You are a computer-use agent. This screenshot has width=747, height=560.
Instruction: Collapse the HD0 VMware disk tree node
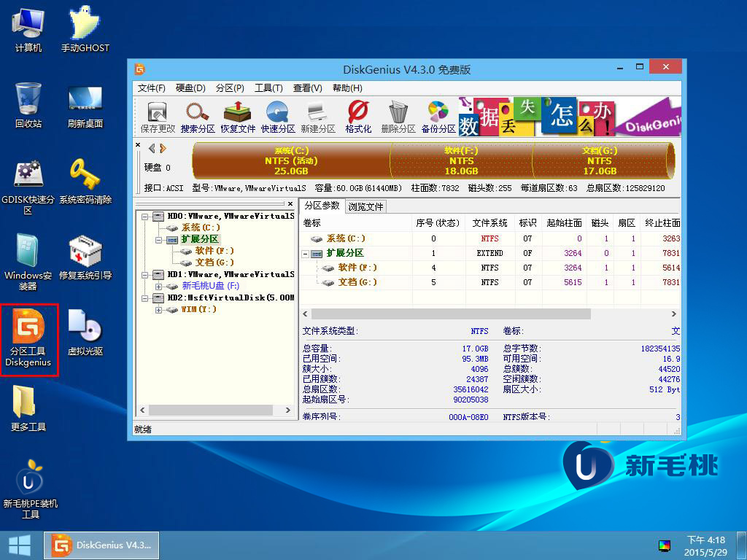pos(145,216)
